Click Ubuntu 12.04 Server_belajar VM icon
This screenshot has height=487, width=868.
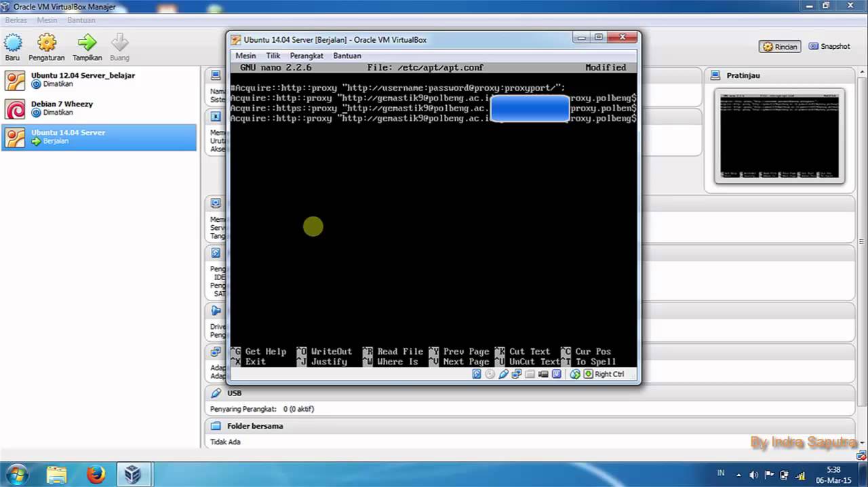pos(15,81)
